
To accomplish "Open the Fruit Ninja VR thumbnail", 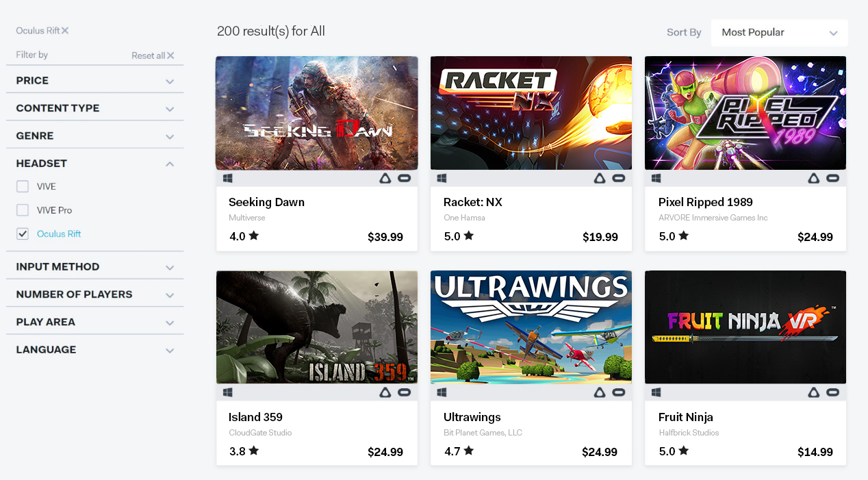I will [745, 327].
